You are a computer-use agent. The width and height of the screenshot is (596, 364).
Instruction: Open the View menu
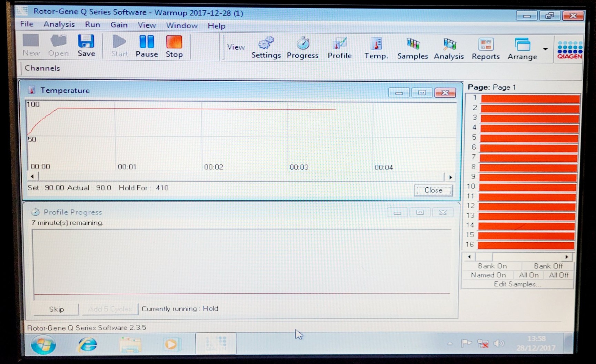(x=147, y=25)
